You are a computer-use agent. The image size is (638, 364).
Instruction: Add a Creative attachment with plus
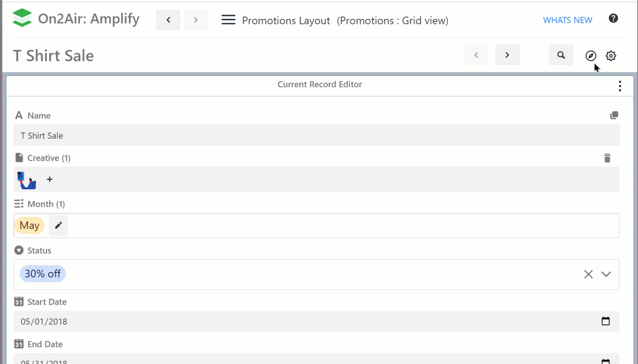click(50, 179)
